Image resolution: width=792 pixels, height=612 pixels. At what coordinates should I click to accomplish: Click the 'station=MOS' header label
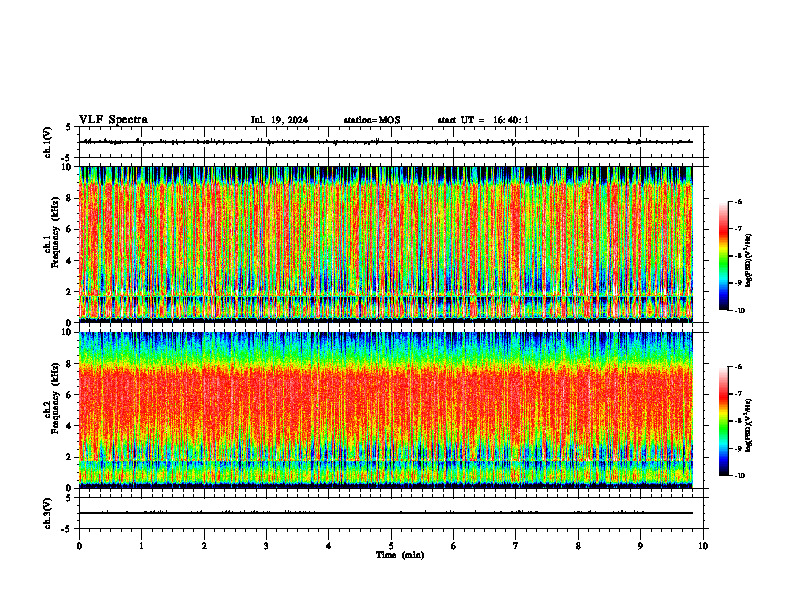pyautogui.click(x=372, y=120)
